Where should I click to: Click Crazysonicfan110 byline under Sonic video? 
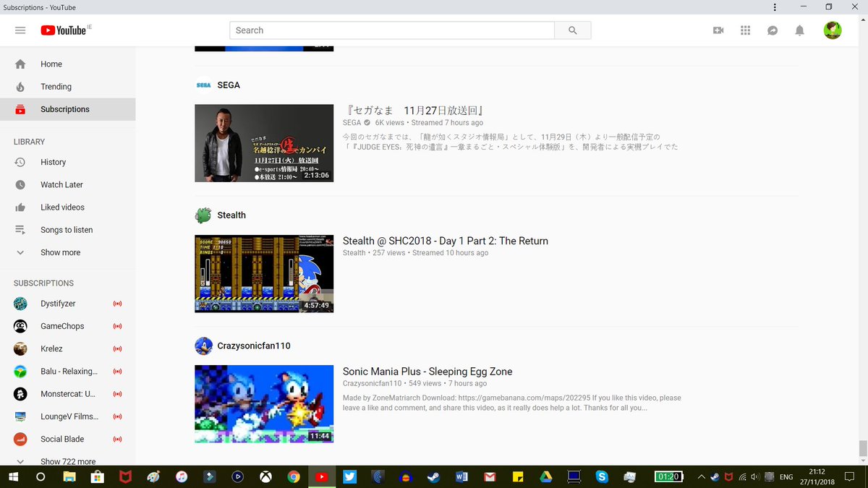(x=372, y=383)
